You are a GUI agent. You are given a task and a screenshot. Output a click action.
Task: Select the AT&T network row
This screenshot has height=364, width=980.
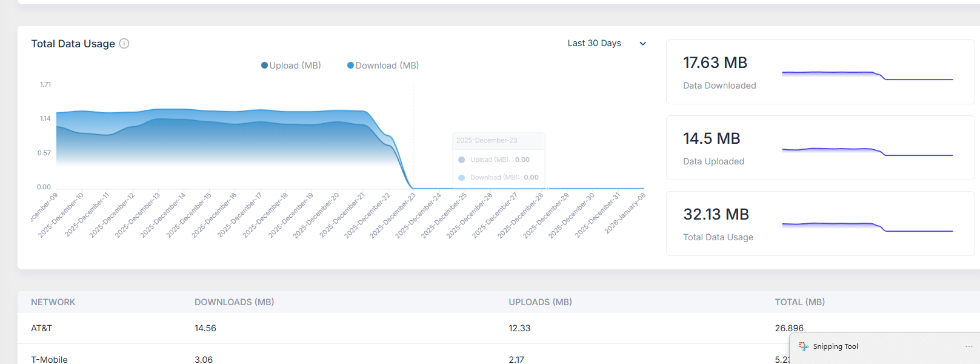[x=42, y=328]
